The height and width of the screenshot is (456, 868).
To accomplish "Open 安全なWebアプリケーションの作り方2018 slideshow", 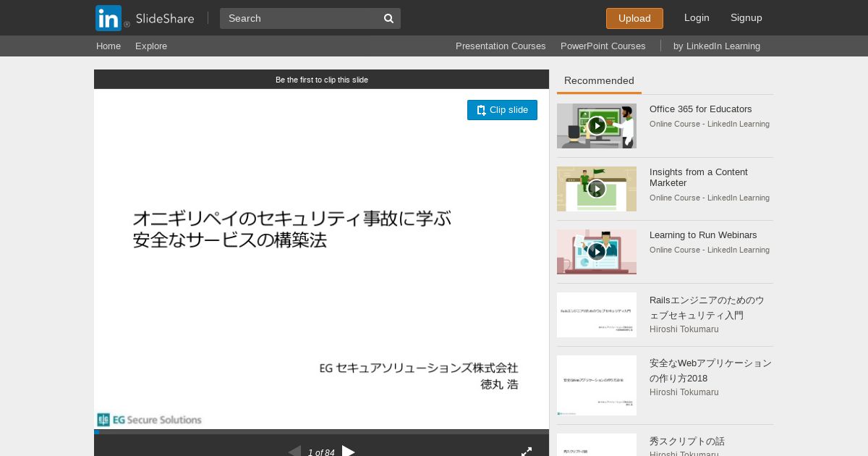I will click(710, 371).
